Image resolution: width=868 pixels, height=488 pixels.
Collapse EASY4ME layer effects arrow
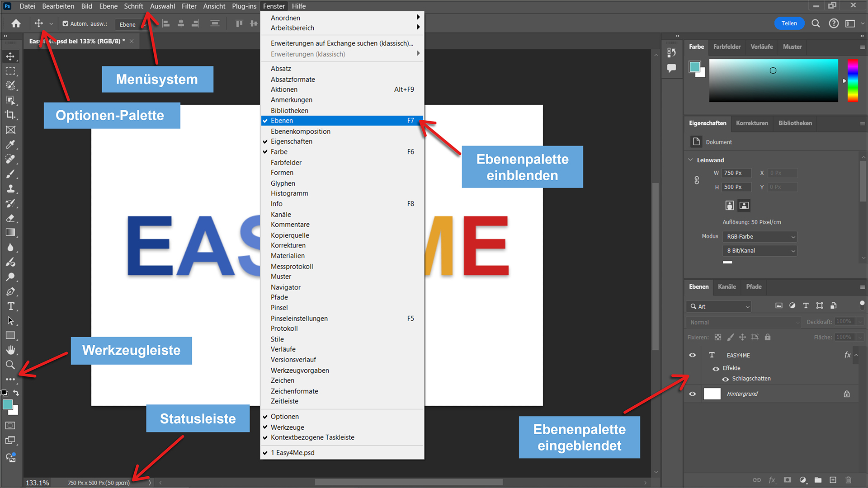pos(856,355)
